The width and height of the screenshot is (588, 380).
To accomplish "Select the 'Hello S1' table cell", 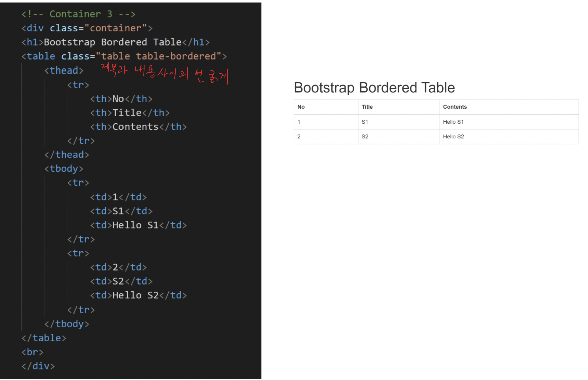I will (453, 122).
